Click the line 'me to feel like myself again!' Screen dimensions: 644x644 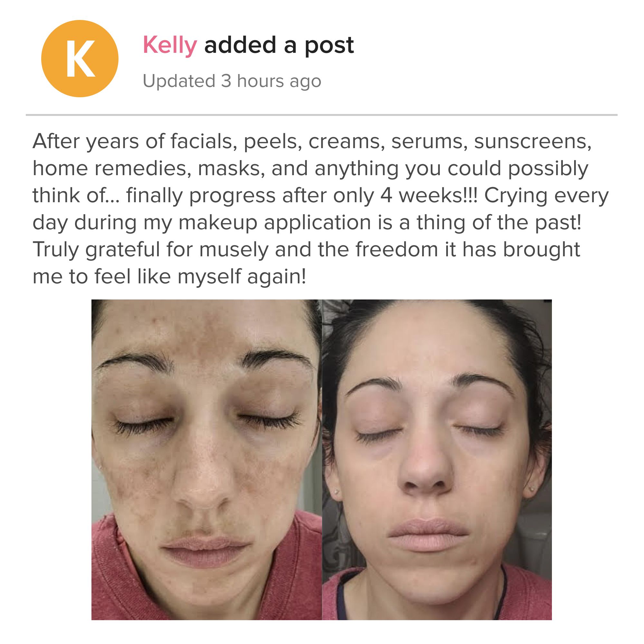point(169,276)
